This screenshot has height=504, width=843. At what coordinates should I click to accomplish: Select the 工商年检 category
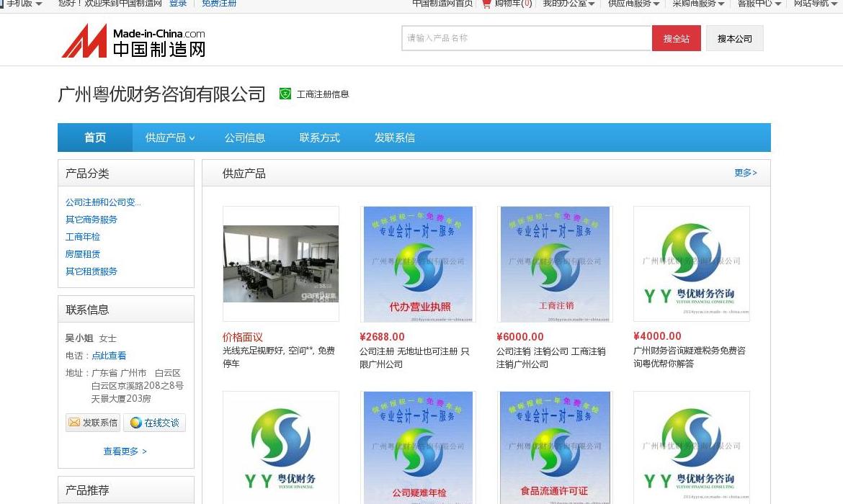point(83,236)
